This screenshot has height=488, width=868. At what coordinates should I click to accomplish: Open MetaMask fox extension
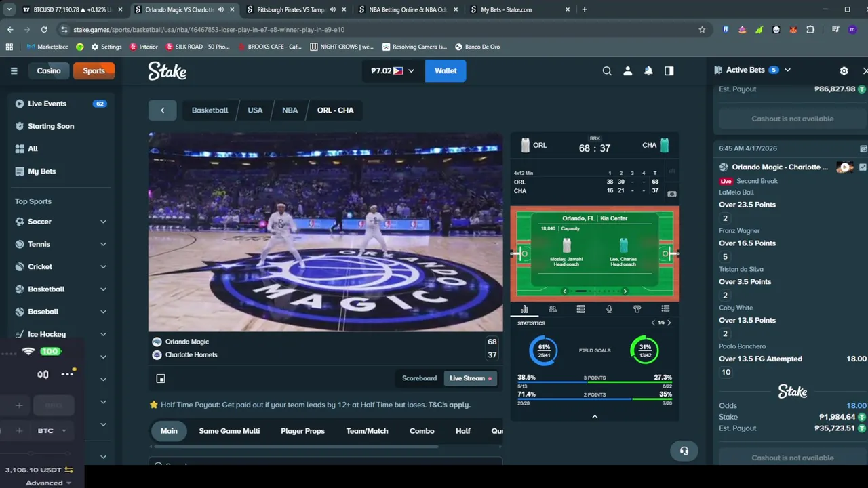pos(793,30)
